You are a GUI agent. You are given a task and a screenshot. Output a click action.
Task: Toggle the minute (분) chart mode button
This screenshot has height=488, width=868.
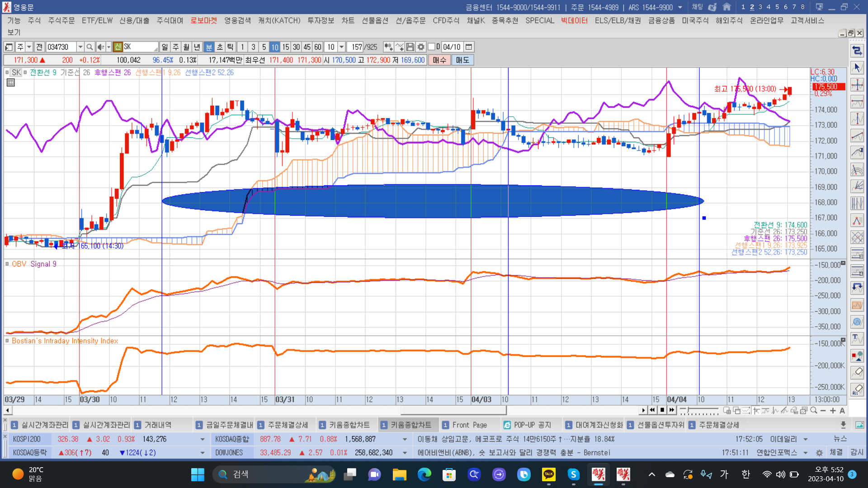209,47
